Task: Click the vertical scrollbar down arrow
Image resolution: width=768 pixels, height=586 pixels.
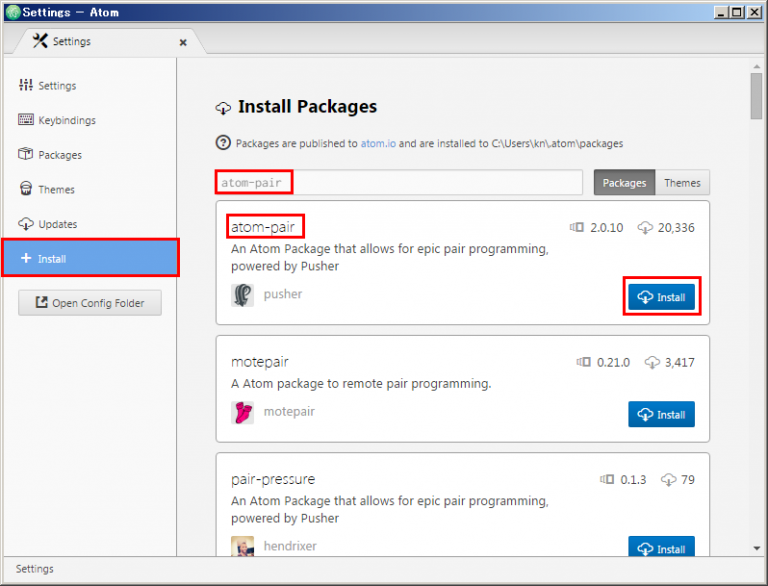Action: pos(757,548)
